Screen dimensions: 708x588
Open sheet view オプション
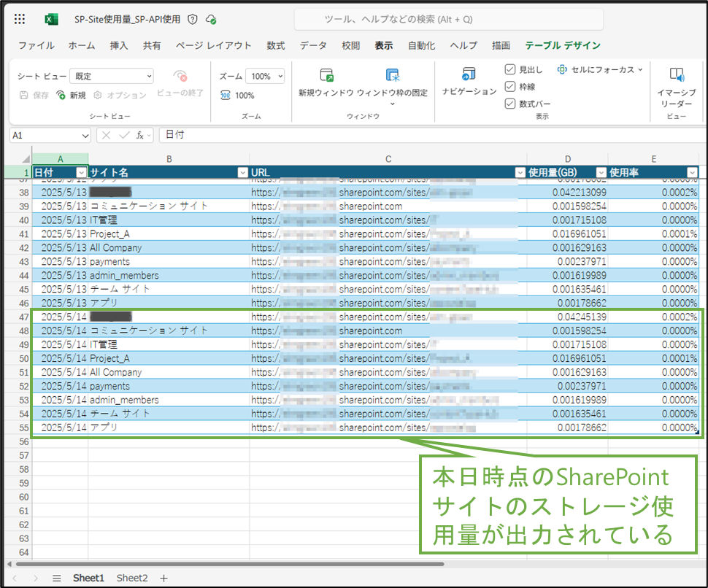(x=120, y=96)
